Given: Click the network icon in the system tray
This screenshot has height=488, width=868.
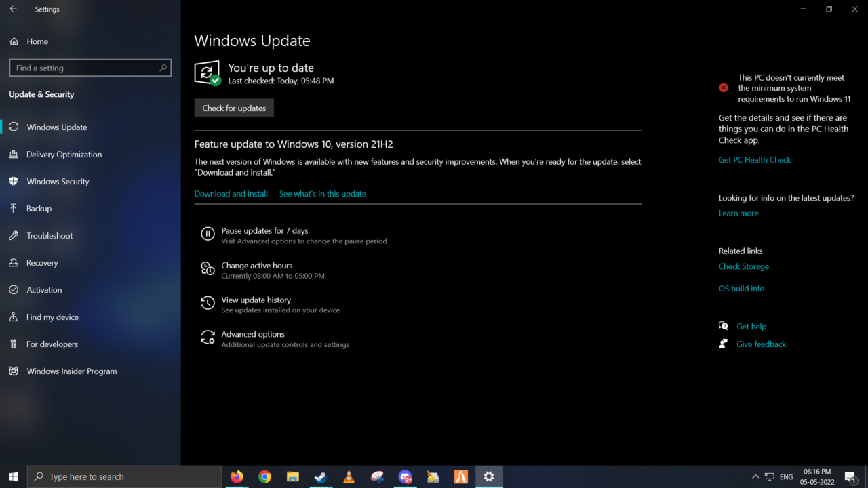Looking at the screenshot, I should (x=769, y=477).
